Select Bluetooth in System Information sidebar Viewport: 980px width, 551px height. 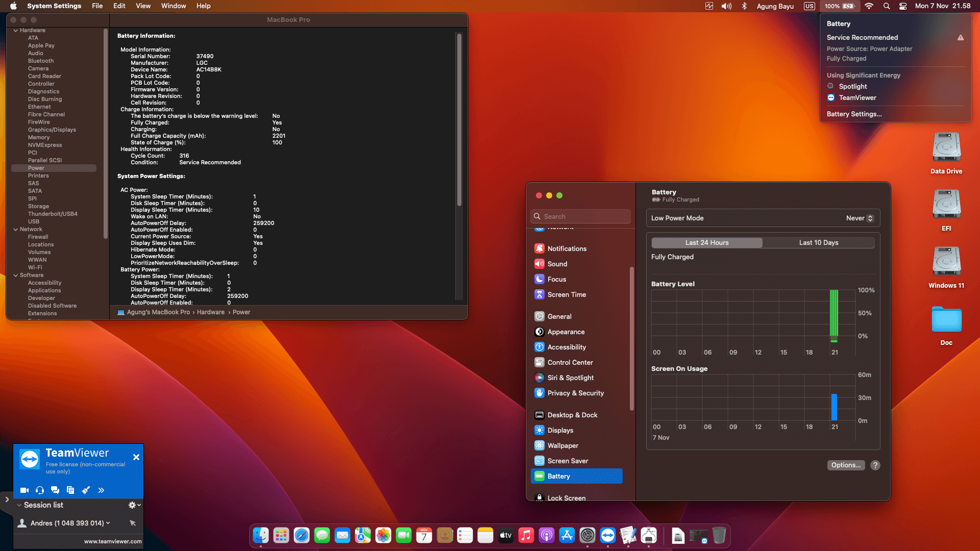tap(41, 61)
